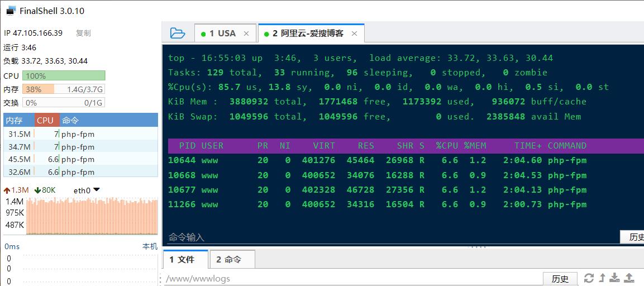Click the KiB Mem line in terminal
This screenshot has height=286, width=644.
[377, 102]
